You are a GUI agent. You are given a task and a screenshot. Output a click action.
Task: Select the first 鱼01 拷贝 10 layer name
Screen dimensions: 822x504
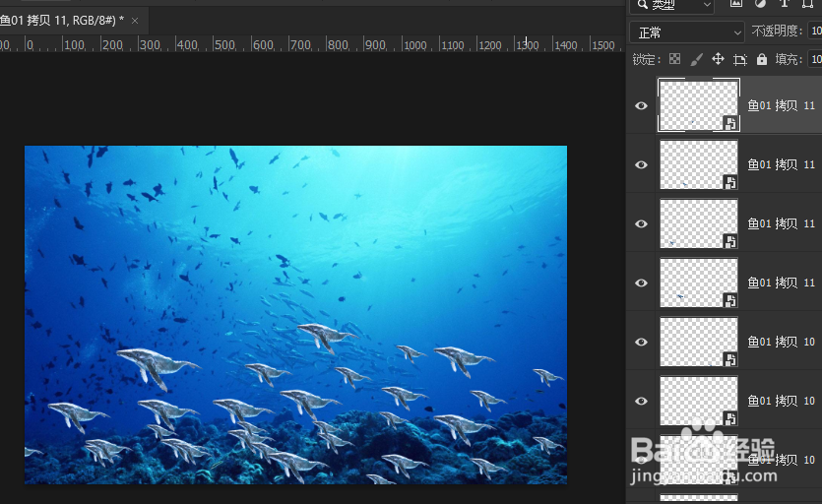click(x=781, y=342)
